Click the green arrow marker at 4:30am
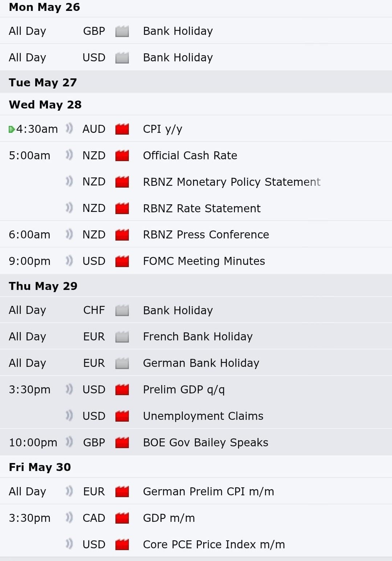392x561 pixels. 12,129
